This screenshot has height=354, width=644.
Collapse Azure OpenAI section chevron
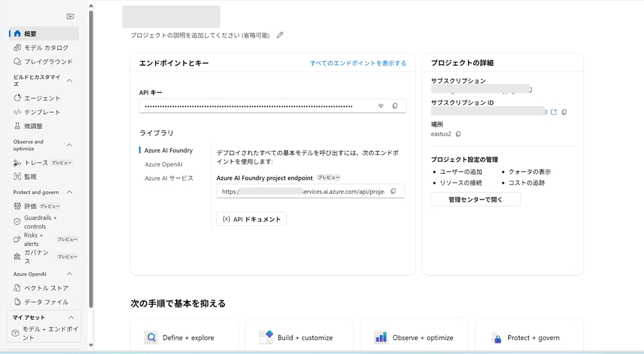coord(69,274)
